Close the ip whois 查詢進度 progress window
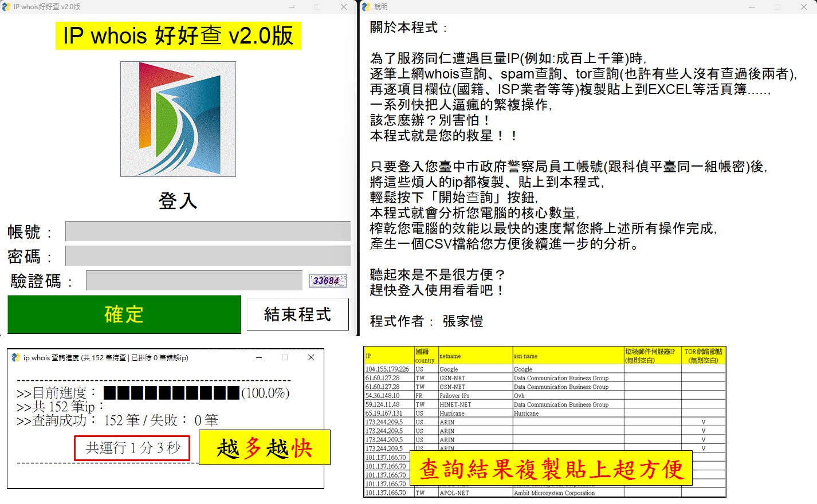Screen dimensions: 817x504 pyautogui.click(x=311, y=357)
